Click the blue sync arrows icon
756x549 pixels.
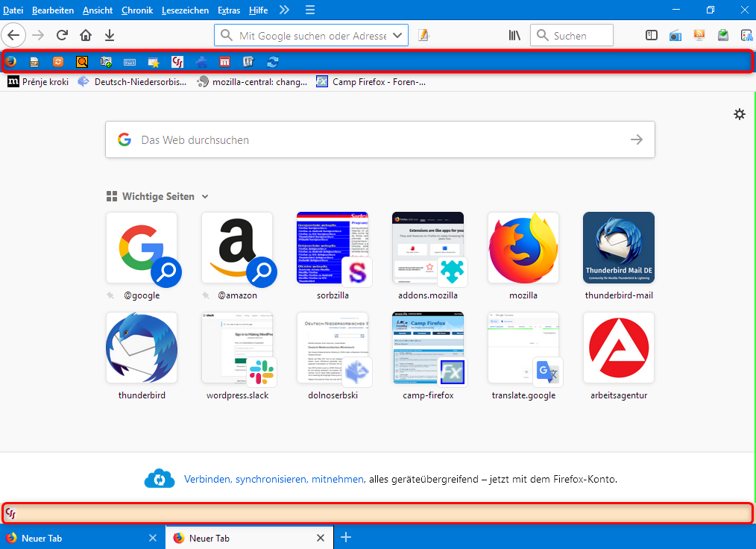[273, 62]
